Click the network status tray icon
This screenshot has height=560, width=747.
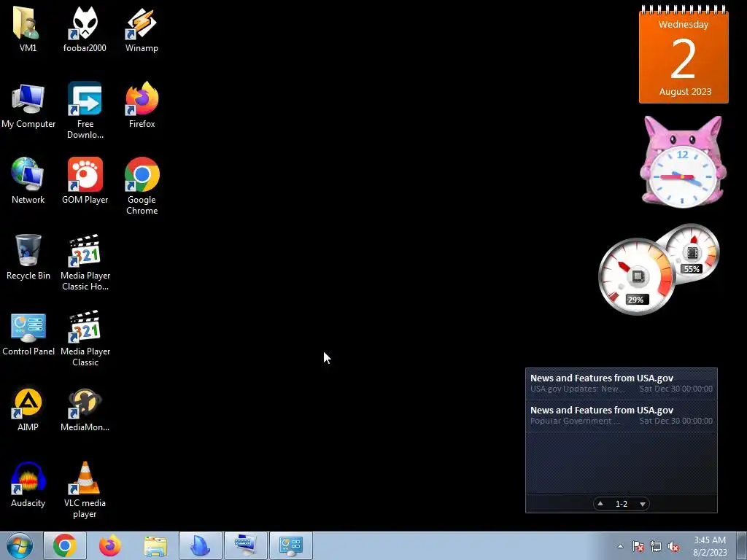(x=656, y=546)
